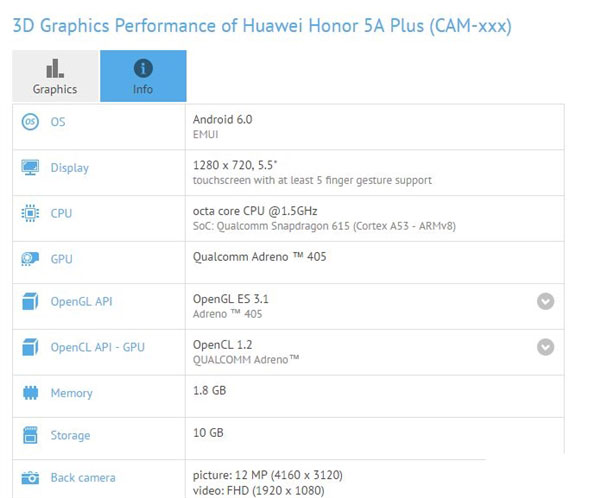
Task: Select the Info tab
Action: coord(143,76)
